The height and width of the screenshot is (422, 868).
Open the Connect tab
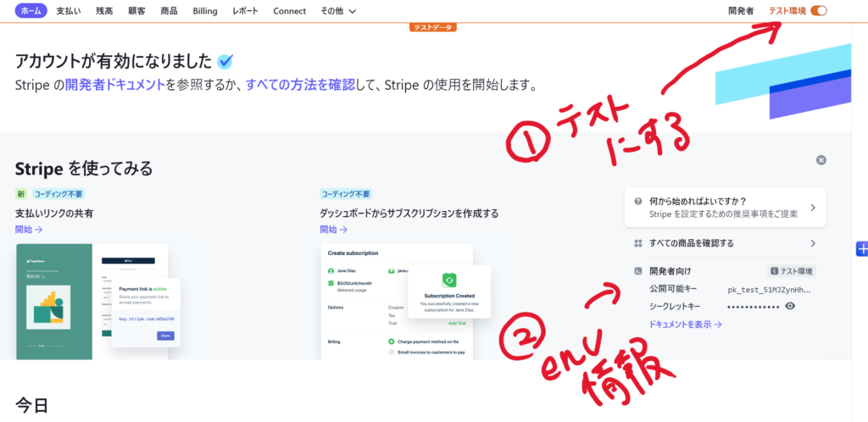point(290,11)
